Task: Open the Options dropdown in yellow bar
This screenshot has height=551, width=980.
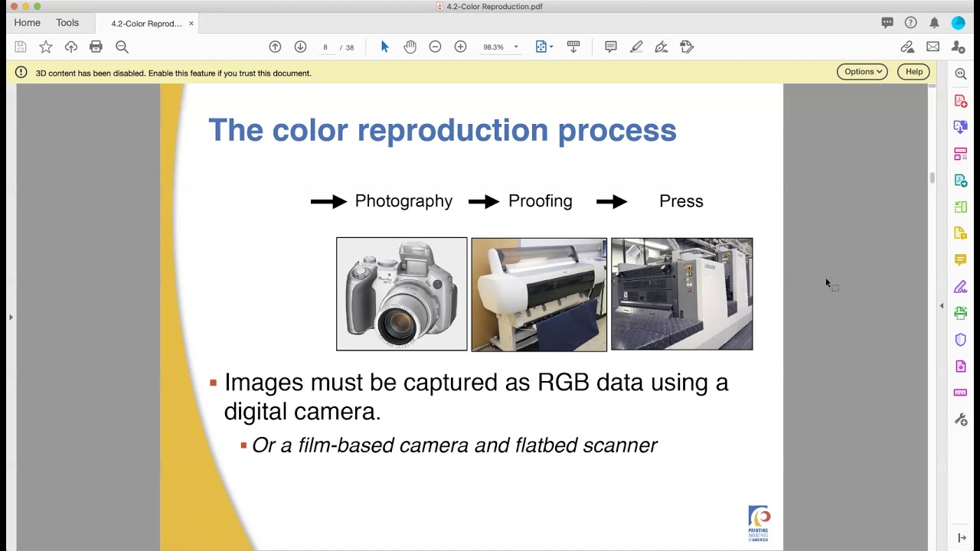Action: 863,71
